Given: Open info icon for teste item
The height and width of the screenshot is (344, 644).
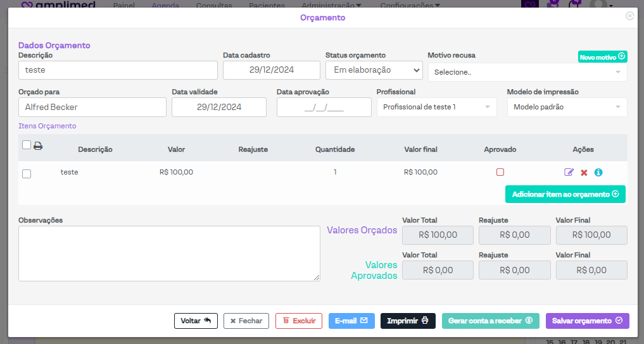Looking at the screenshot, I should [598, 172].
